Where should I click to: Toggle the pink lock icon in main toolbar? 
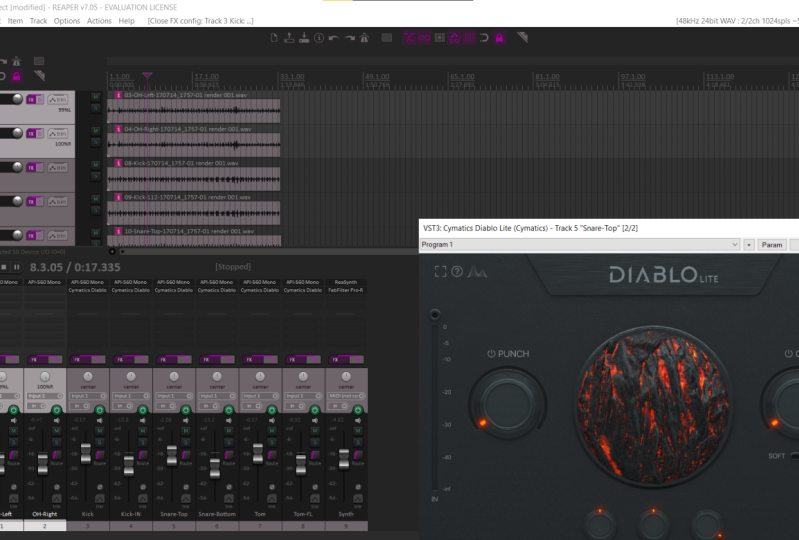tap(499, 38)
